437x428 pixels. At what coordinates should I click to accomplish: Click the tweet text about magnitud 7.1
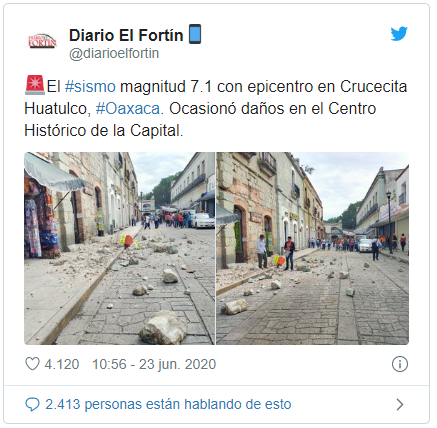[x=216, y=108]
